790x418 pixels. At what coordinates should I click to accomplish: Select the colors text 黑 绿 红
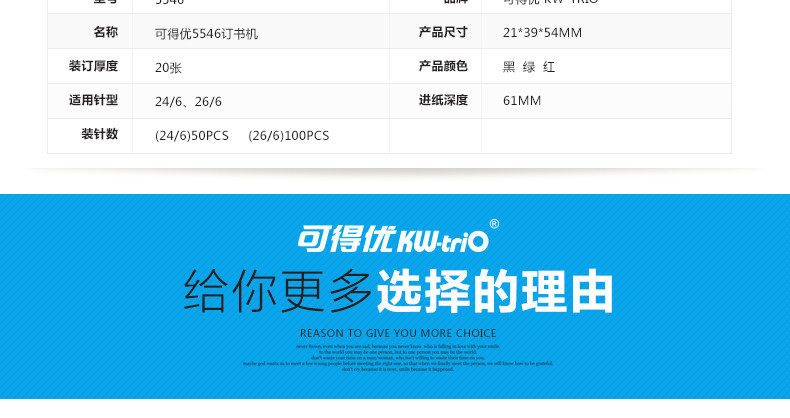(x=529, y=67)
